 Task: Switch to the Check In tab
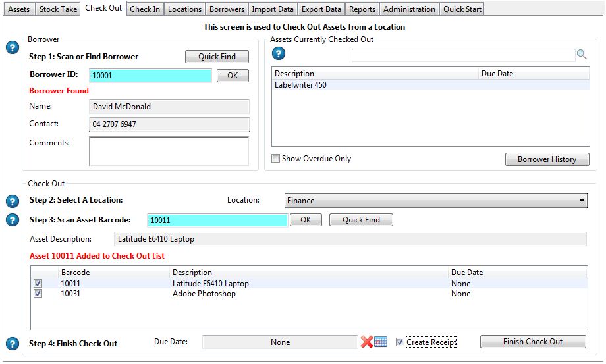[144, 9]
